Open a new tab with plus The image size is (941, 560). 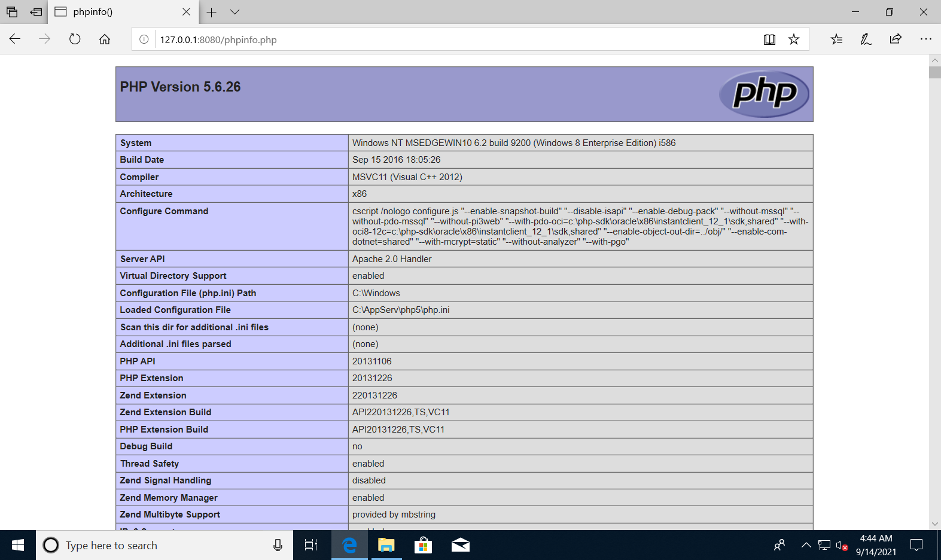pos(211,12)
